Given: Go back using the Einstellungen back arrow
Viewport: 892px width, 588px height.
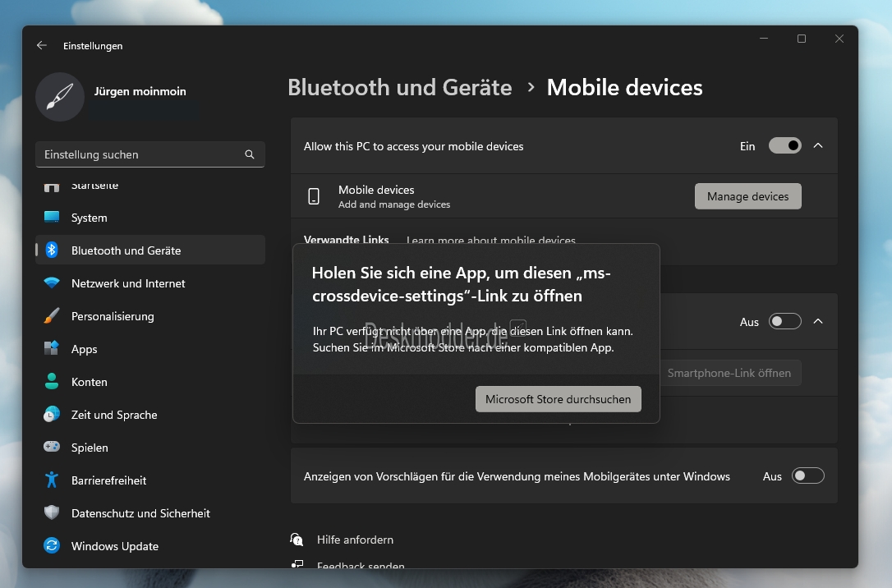Looking at the screenshot, I should (42, 45).
